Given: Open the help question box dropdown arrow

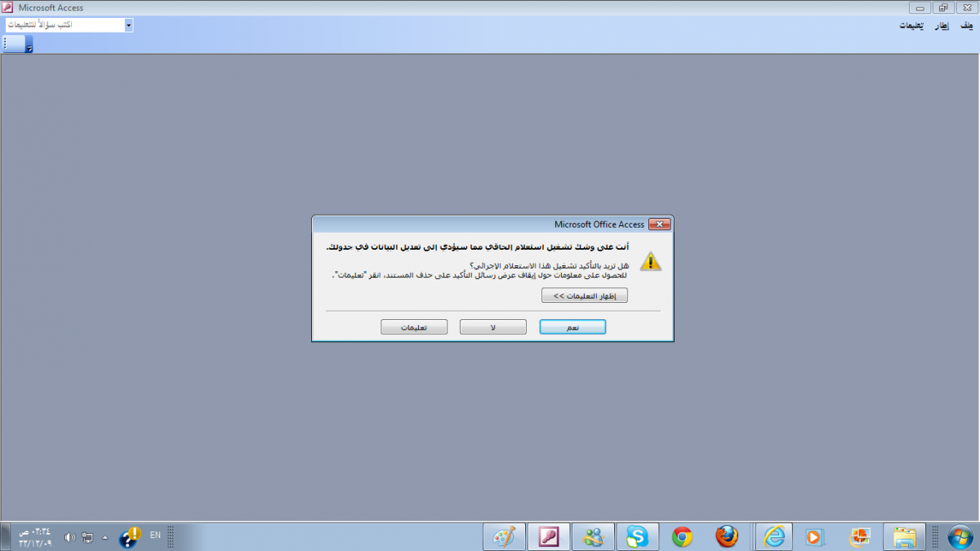Looking at the screenshot, I should coord(128,25).
